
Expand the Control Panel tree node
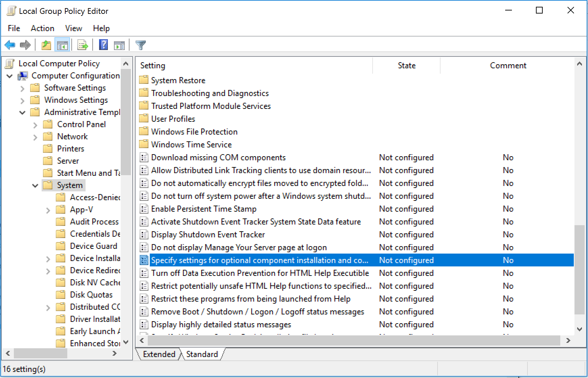(x=35, y=125)
